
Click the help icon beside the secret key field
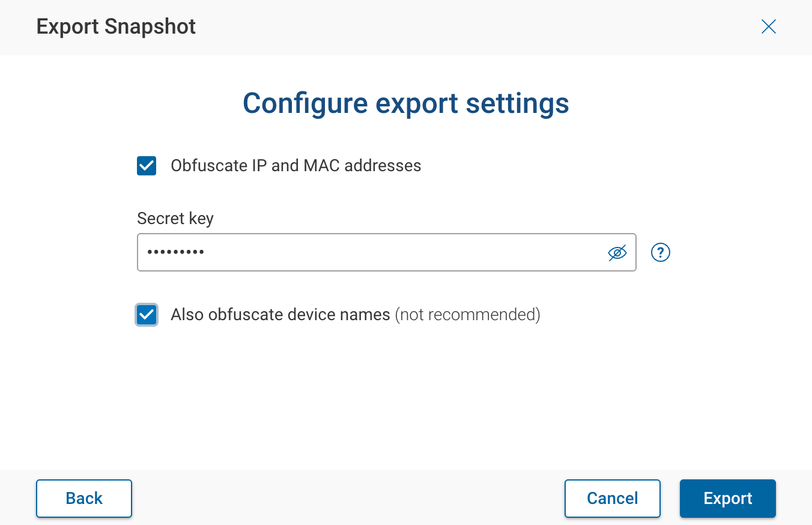tap(660, 252)
